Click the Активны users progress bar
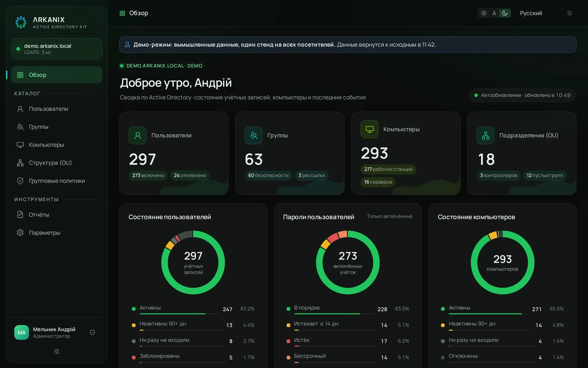Image resolution: width=588 pixels, height=368 pixels. (x=179, y=314)
